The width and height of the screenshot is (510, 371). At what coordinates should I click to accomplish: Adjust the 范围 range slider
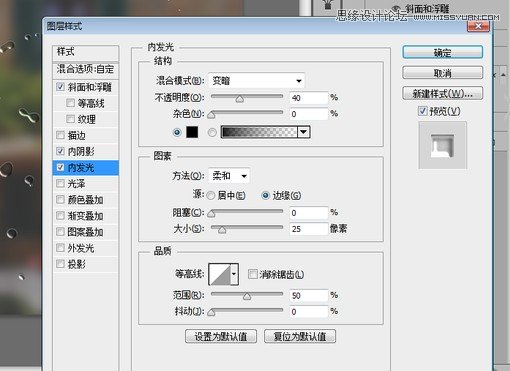pyautogui.click(x=247, y=295)
